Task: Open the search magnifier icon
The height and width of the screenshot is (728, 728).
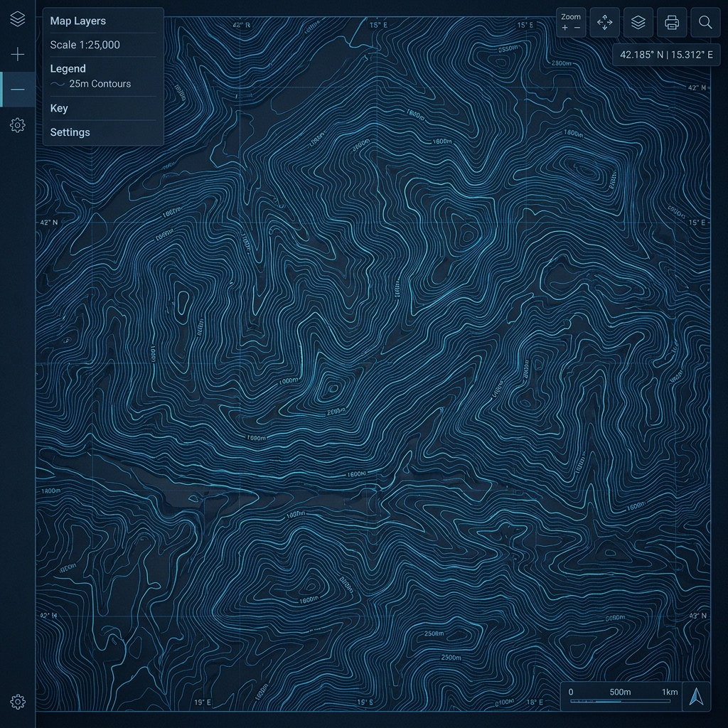Action: pyautogui.click(x=705, y=22)
